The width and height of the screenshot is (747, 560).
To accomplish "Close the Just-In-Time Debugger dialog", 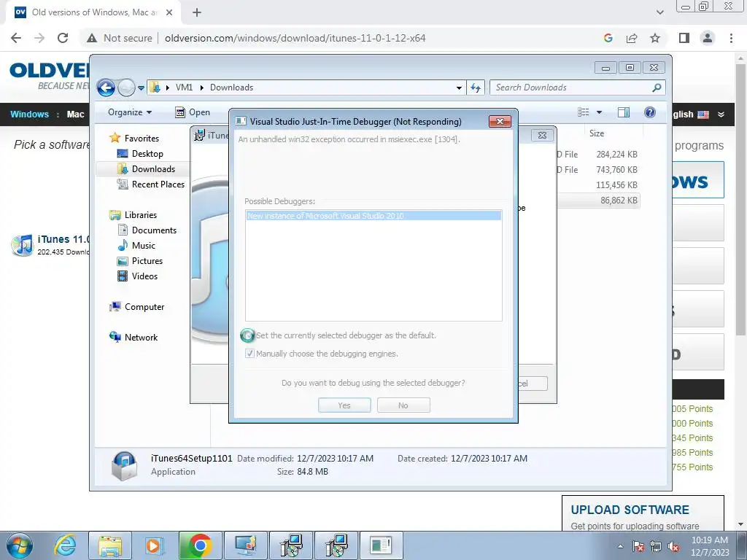I will tap(500, 122).
